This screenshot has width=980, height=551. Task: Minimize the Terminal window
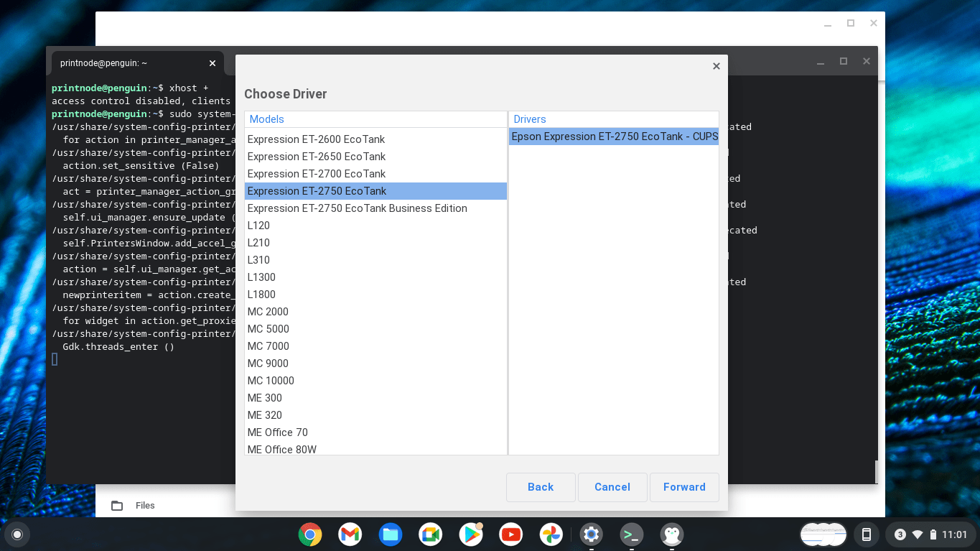[821, 62]
